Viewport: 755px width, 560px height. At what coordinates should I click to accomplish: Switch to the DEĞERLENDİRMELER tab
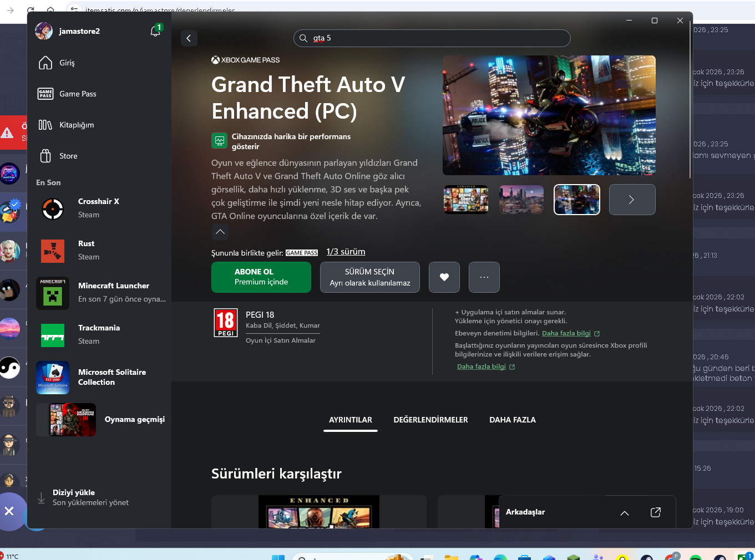tap(431, 420)
